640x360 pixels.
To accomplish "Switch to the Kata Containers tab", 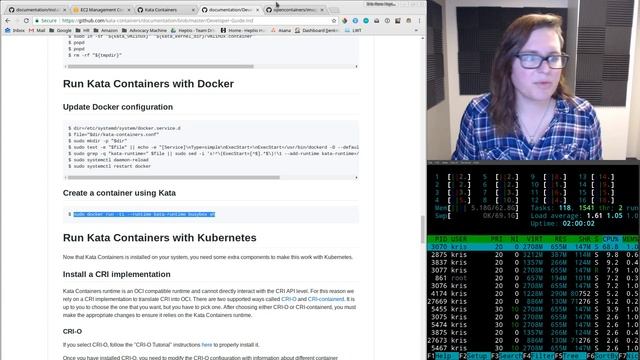I will click(166, 9).
